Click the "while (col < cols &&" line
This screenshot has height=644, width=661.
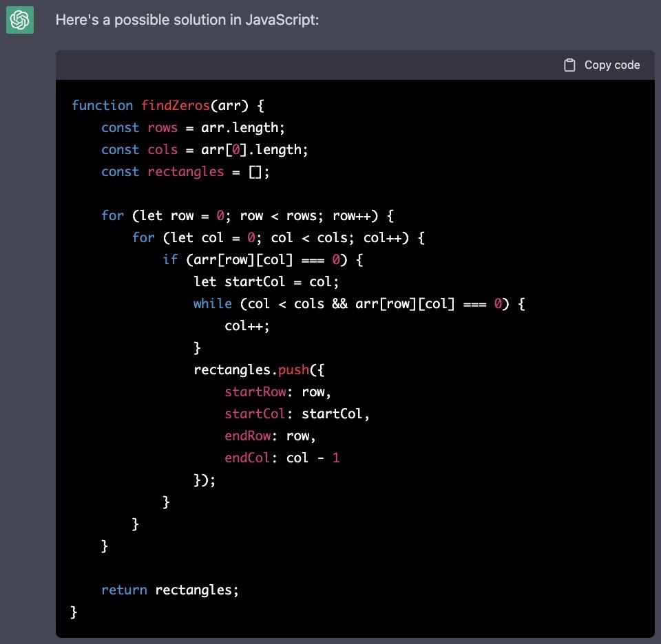point(359,303)
